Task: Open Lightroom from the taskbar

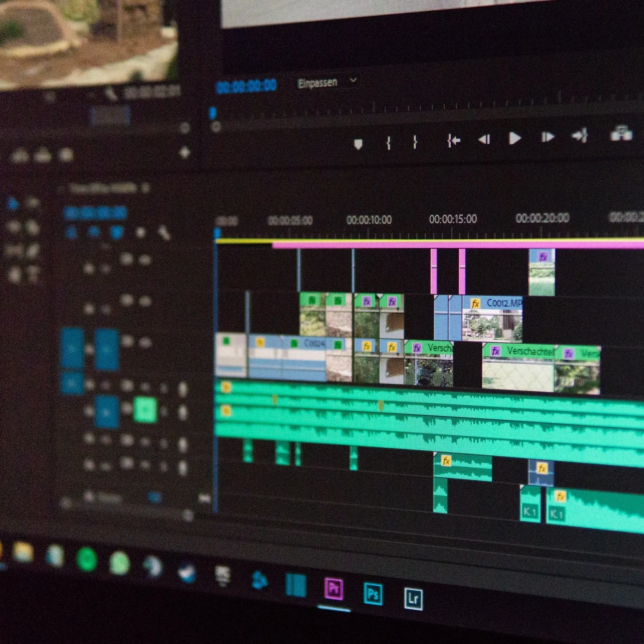Action: tap(413, 599)
